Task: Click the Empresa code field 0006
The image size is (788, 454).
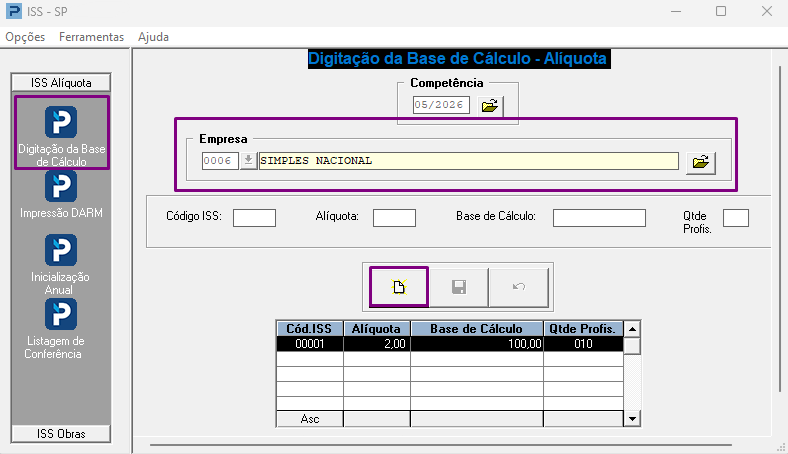Action: (220, 161)
